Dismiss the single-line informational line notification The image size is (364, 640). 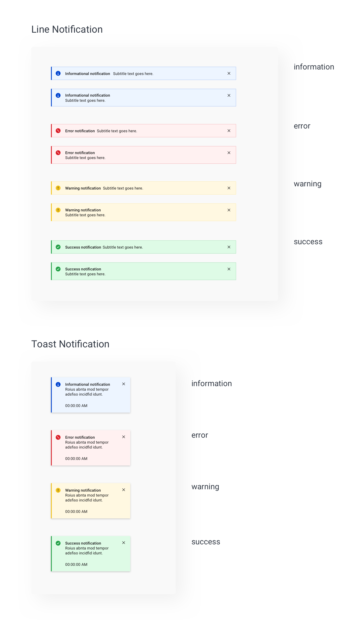point(229,73)
